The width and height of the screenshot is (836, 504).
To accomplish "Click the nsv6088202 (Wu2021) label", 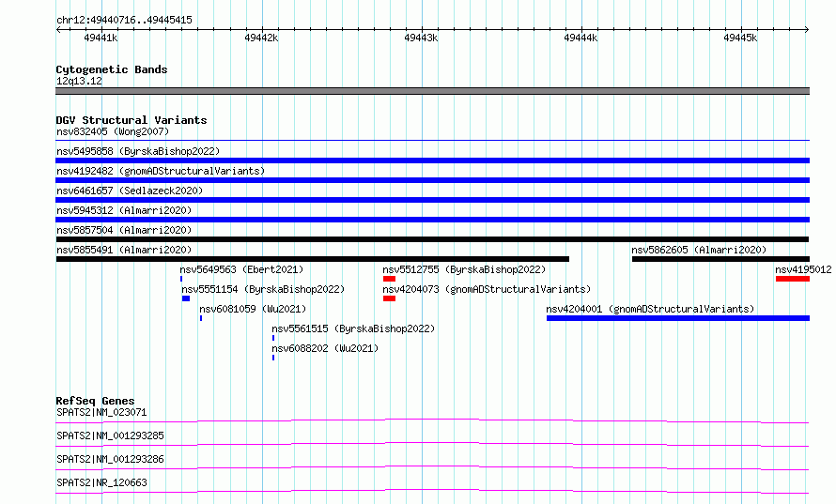I will pyautogui.click(x=325, y=348).
